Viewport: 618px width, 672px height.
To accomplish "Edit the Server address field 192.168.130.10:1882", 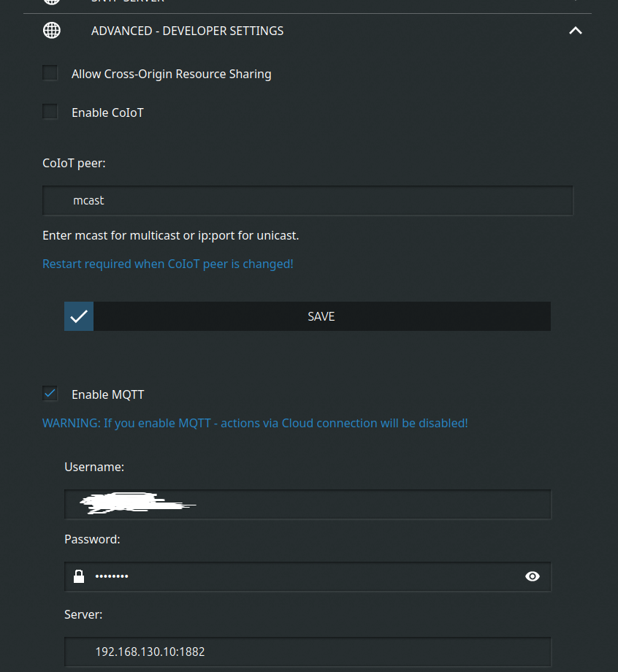I will click(x=308, y=652).
